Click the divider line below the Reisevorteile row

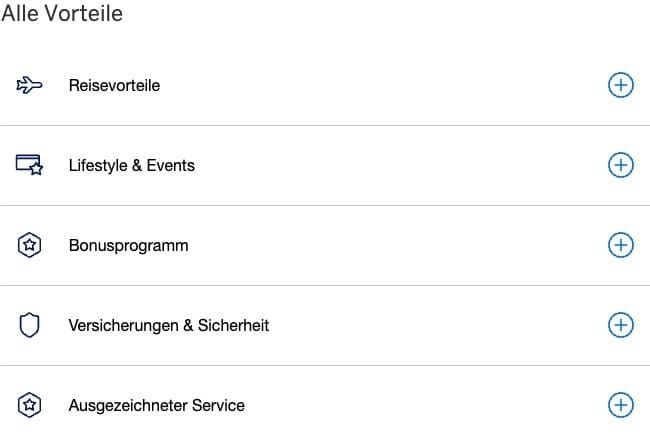pos(325,125)
